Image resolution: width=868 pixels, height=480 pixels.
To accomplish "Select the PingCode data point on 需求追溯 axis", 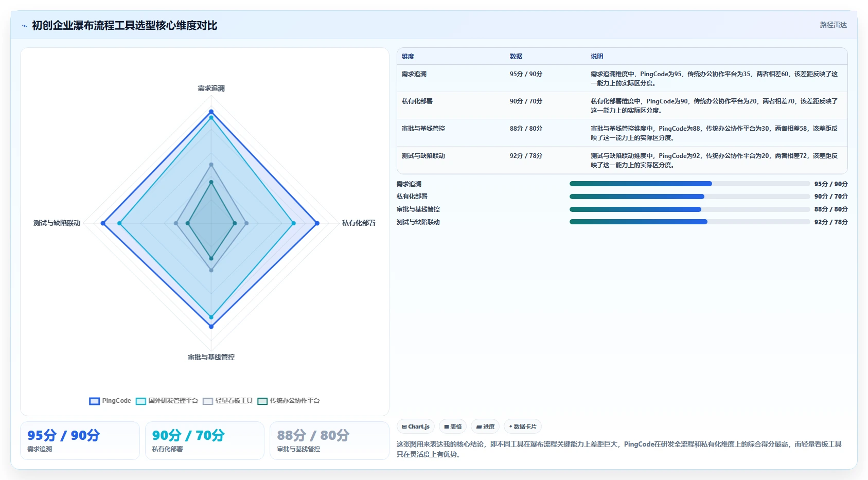I will [x=211, y=112].
